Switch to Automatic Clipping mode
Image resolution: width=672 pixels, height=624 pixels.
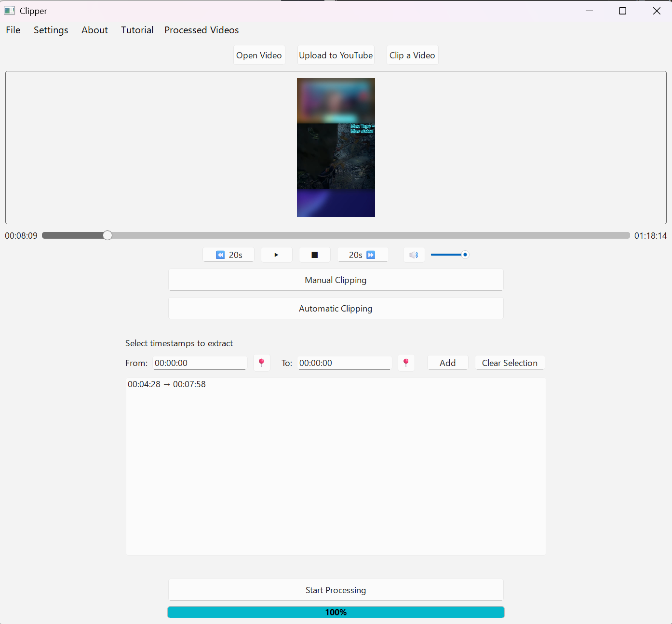click(x=336, y=308)
